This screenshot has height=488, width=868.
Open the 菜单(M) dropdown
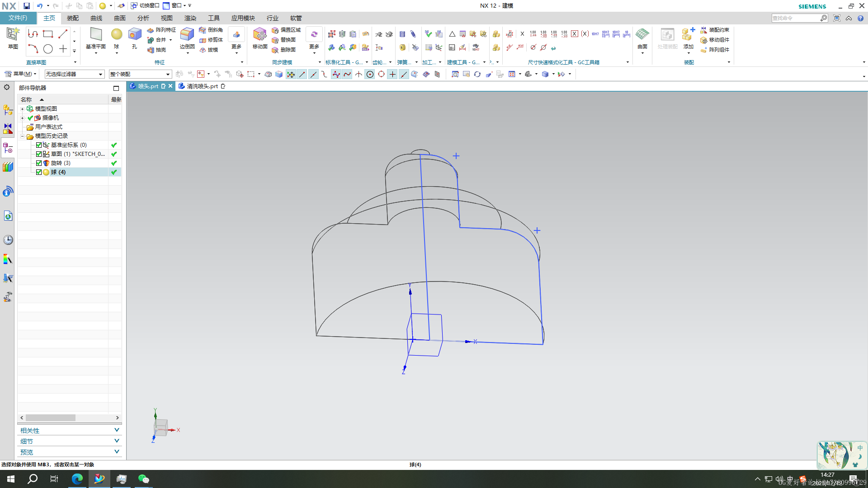pyautogui.click(x=20, y=74)
